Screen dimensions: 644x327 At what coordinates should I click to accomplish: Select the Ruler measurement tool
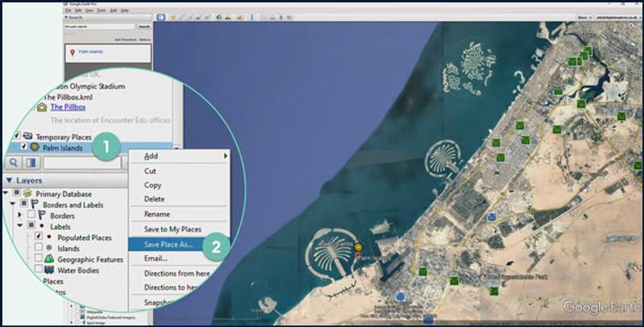[x=252, y=17]
